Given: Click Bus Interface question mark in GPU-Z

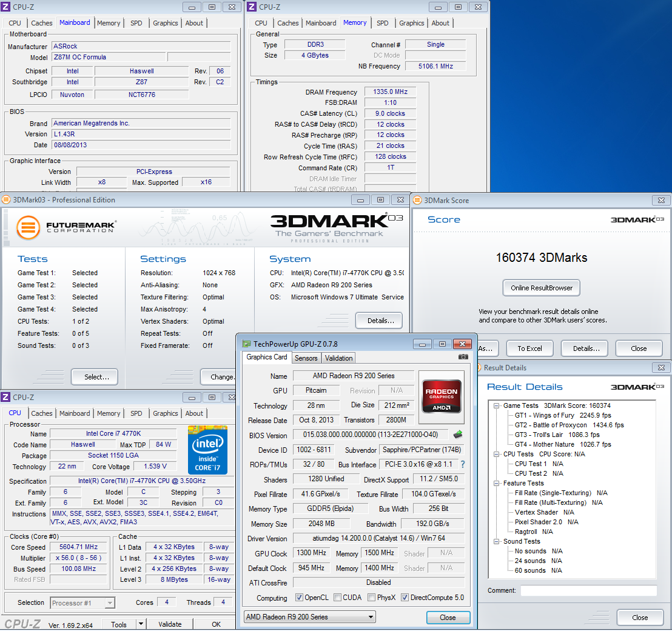Looking at the screenshot, I should point(463,464).
